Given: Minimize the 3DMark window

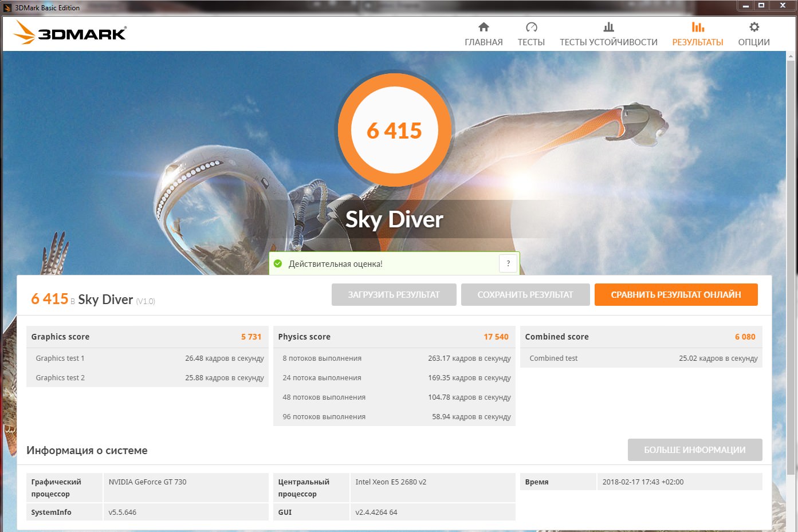Looking at the screenshot, I should pos(745,6).
